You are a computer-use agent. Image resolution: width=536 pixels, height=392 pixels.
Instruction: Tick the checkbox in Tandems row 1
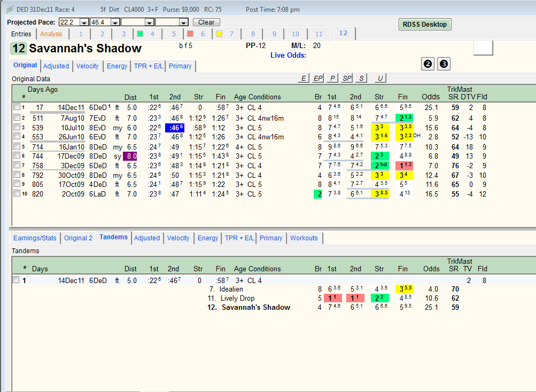click(15, 280)
